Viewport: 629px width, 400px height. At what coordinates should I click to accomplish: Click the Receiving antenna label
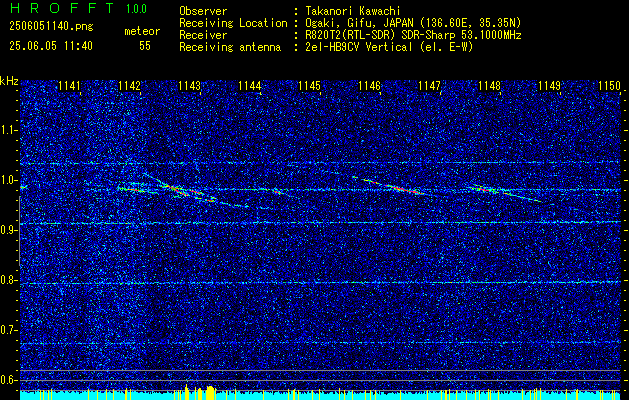pos(230,47)
